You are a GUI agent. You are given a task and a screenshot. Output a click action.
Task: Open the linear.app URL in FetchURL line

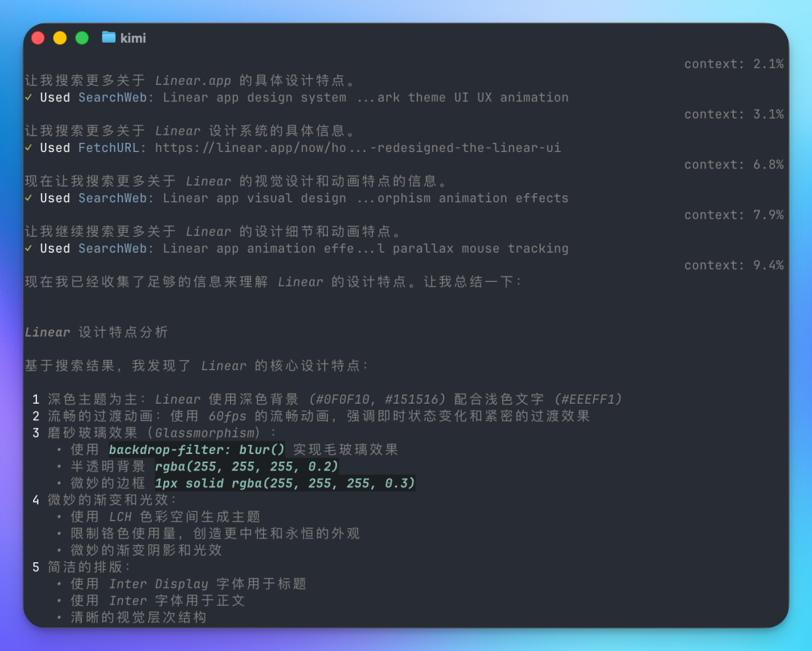358,148
